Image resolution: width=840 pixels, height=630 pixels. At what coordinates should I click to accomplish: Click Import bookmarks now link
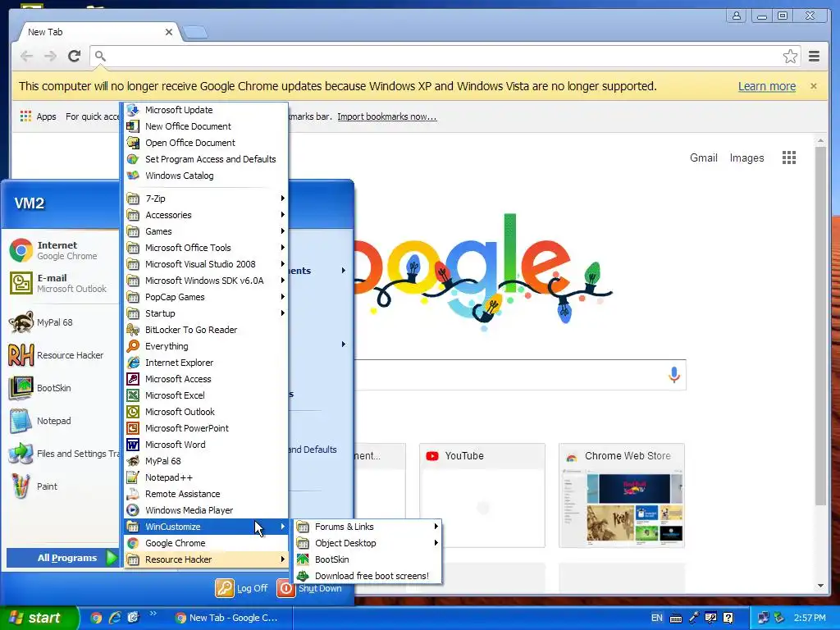387,116
